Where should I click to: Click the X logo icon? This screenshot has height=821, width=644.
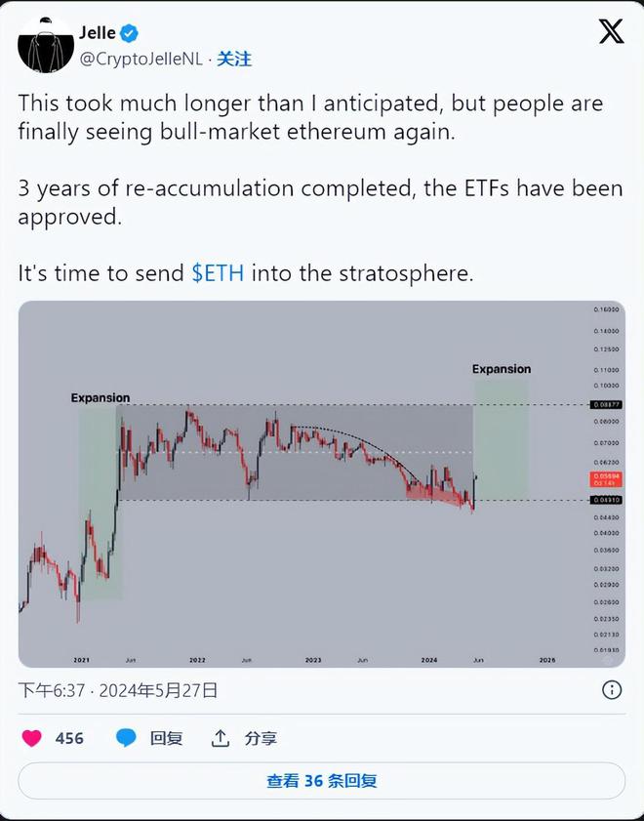coord(611,32)
